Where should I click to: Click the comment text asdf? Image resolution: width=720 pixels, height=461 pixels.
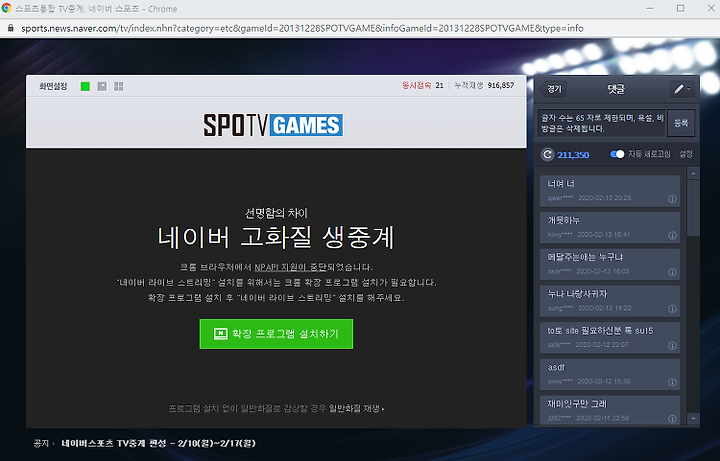point(556,367)
